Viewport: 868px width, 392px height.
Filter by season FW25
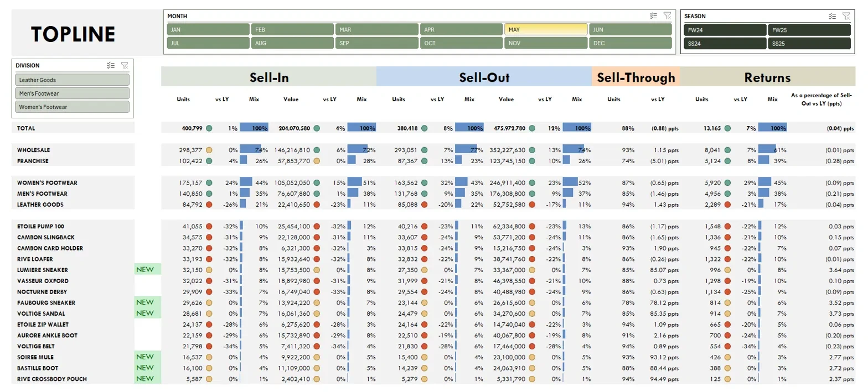click(x=809, y=29)
